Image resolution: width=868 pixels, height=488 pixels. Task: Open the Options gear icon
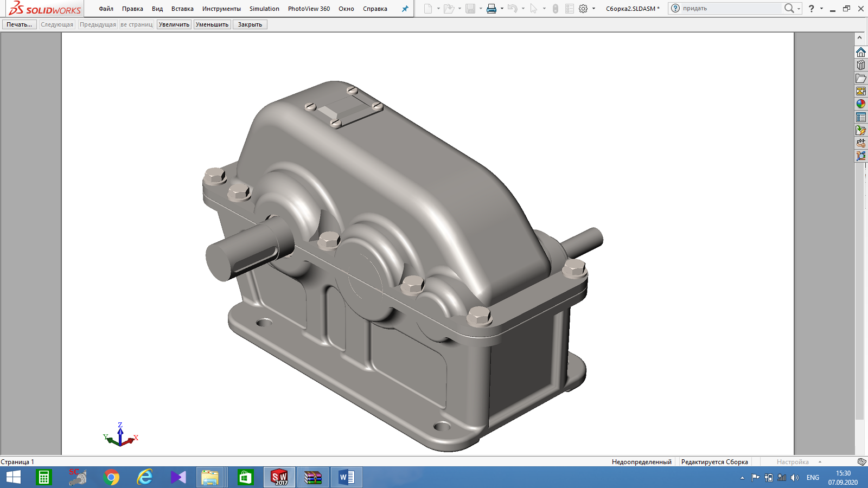coord(583,9)
